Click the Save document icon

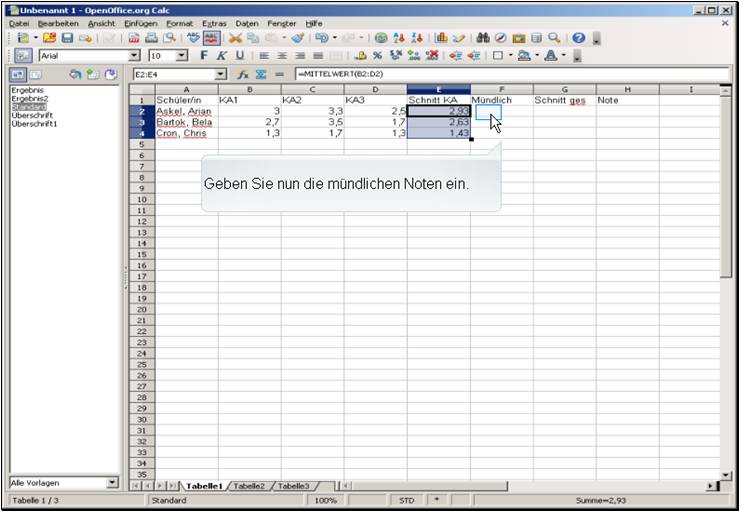tap(68, 38)
